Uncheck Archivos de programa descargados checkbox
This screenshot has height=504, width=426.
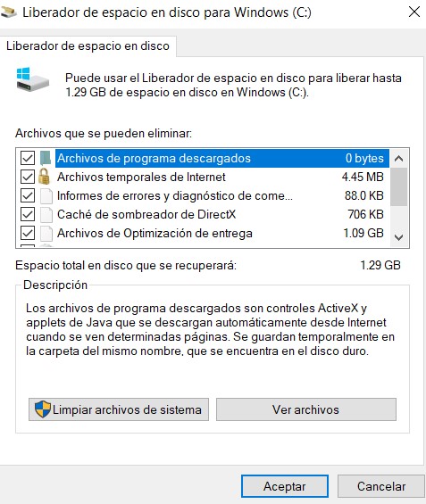click(28, 158)
